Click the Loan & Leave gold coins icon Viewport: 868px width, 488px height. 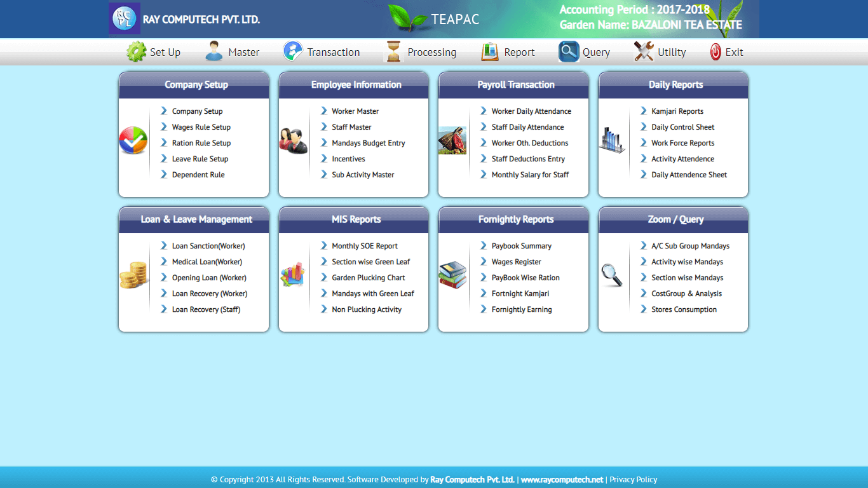click(x=133, y=275)
